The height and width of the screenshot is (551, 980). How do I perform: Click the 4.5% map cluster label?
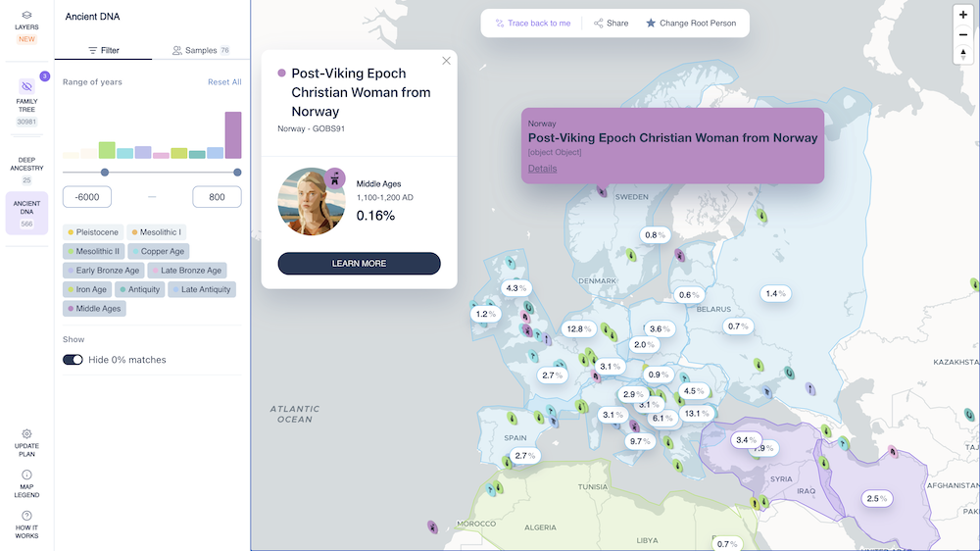[694, 391]
